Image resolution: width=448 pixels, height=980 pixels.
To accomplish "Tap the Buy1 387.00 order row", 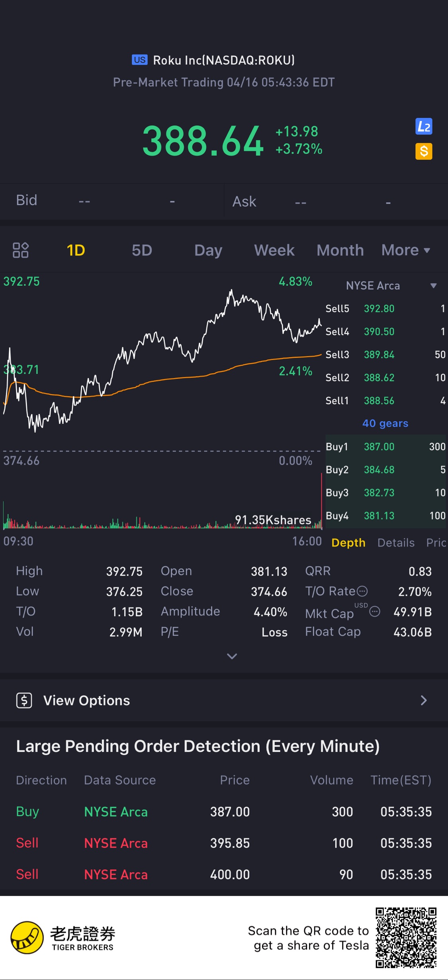I will point(385,447).
